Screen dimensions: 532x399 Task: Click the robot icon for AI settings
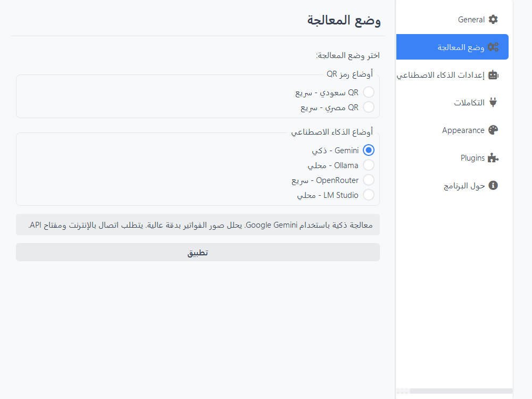tap(493, 75)
